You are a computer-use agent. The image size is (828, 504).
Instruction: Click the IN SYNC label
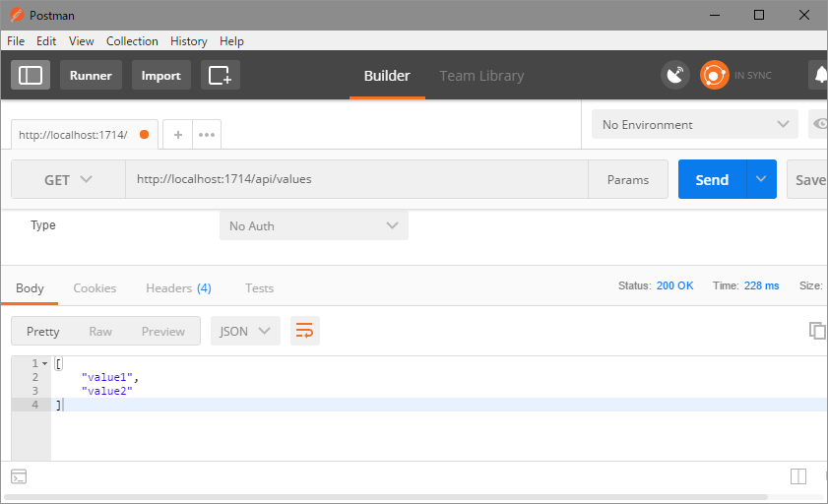pos(752,76)
